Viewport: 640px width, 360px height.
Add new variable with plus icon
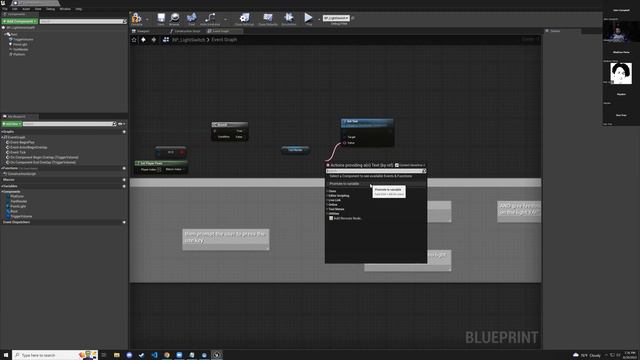[124, 186]
